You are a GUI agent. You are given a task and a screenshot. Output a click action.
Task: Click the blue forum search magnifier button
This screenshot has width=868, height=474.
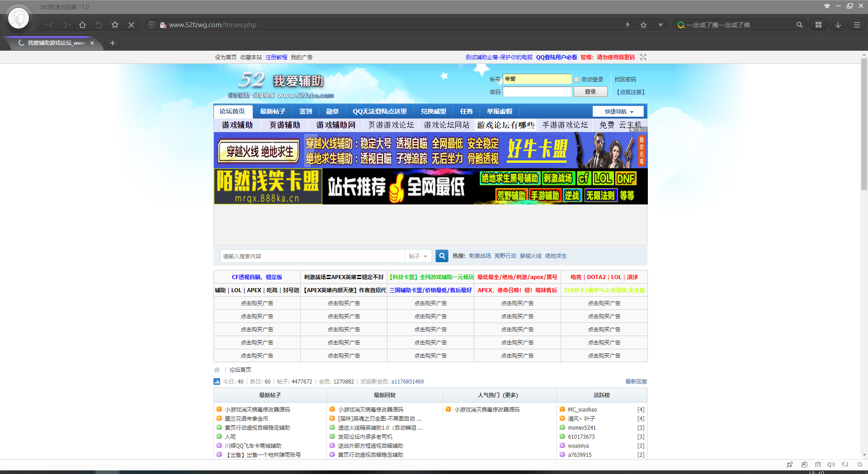point(442,256)
